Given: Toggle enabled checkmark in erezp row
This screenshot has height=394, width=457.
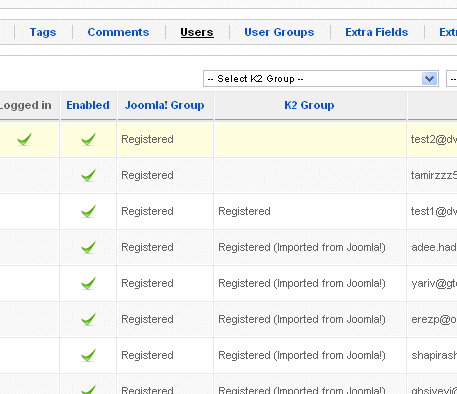Looking at the screenshot, I should click(x=88, y=319).
